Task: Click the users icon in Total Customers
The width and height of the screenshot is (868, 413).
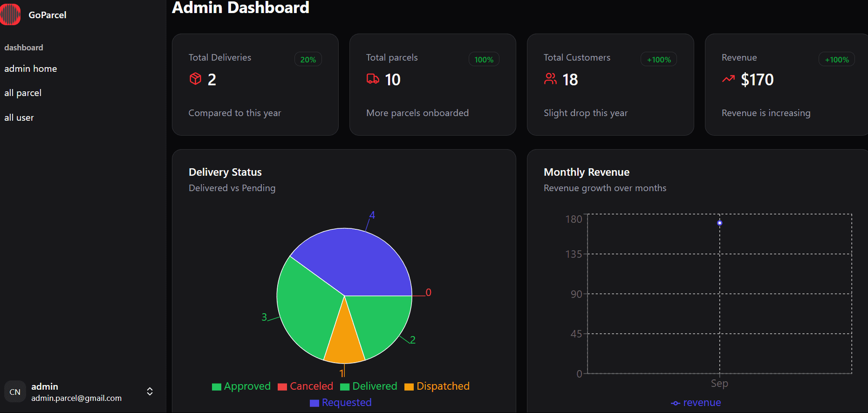Action: coord(550,79)
